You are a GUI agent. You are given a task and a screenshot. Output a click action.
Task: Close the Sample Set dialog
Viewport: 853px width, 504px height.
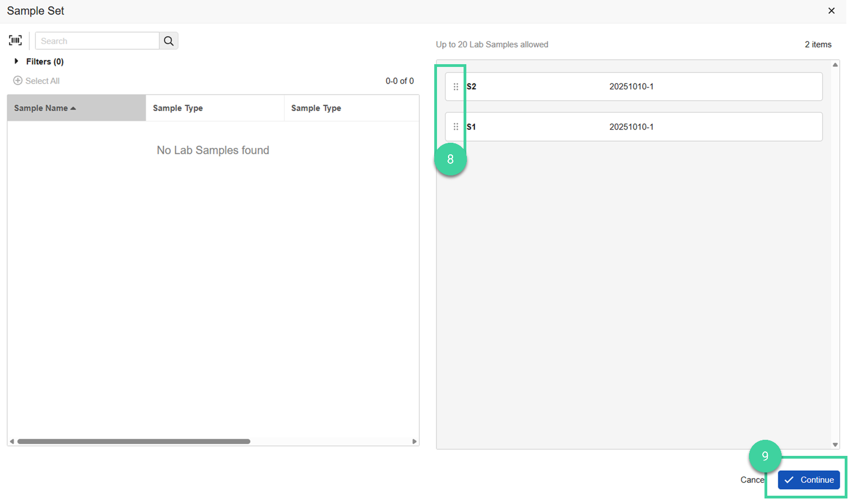832,11
